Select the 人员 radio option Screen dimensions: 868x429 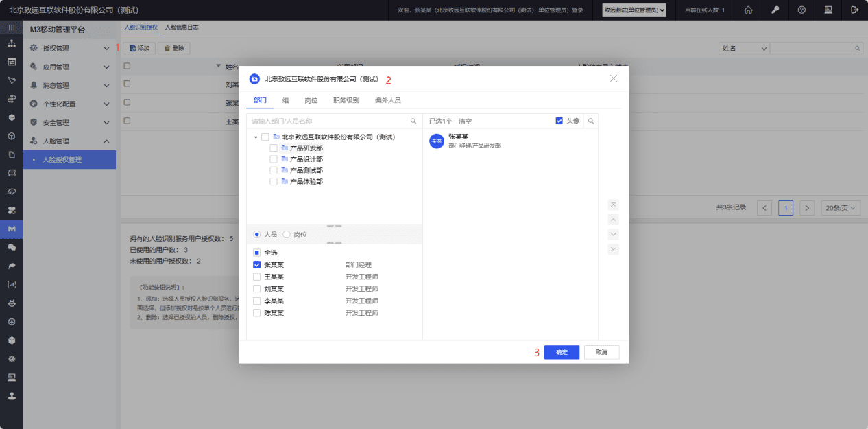[257, 235]
